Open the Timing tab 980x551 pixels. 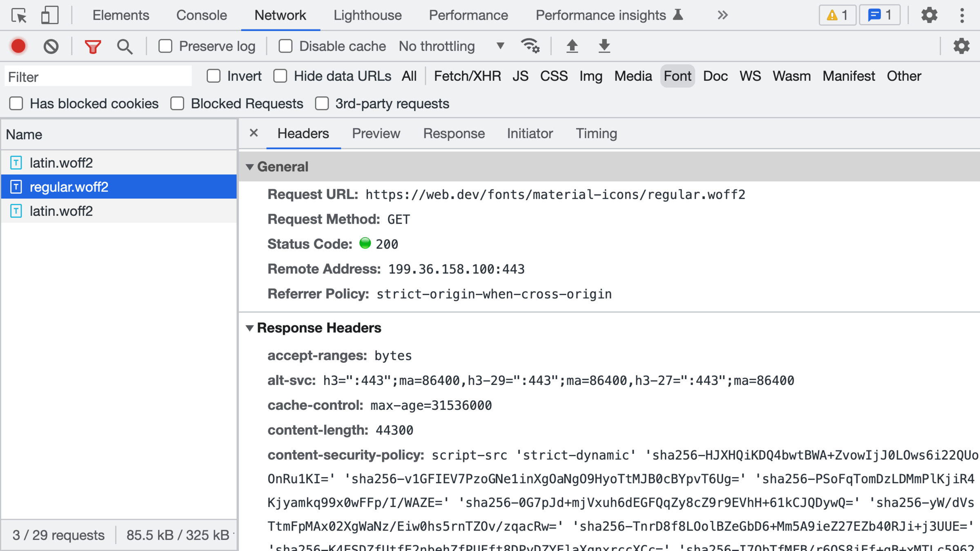pos(596,133)
